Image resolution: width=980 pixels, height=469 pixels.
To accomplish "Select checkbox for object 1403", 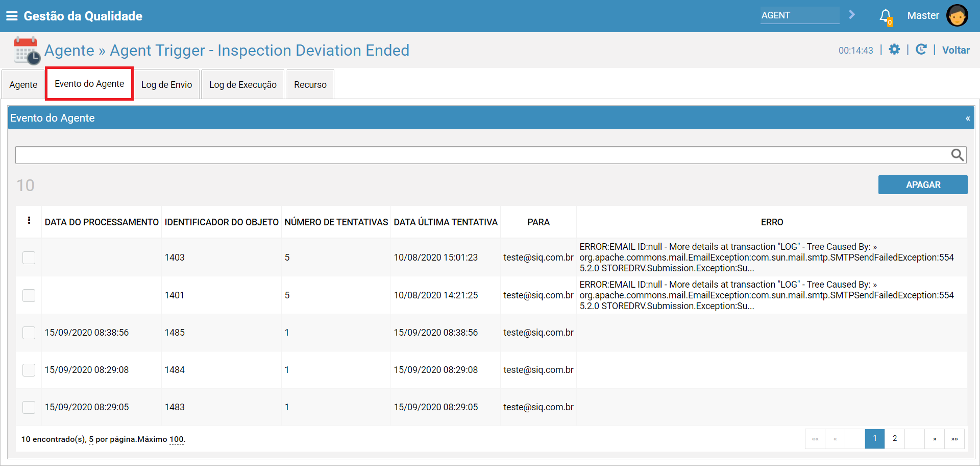I will [x=29, y=257].
